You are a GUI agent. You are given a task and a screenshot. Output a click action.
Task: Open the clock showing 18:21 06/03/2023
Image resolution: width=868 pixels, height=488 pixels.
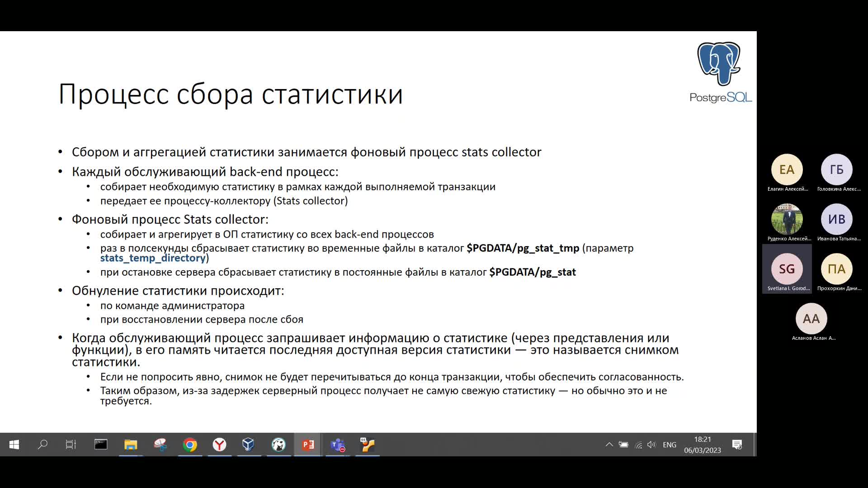click(x=703, y=445)
